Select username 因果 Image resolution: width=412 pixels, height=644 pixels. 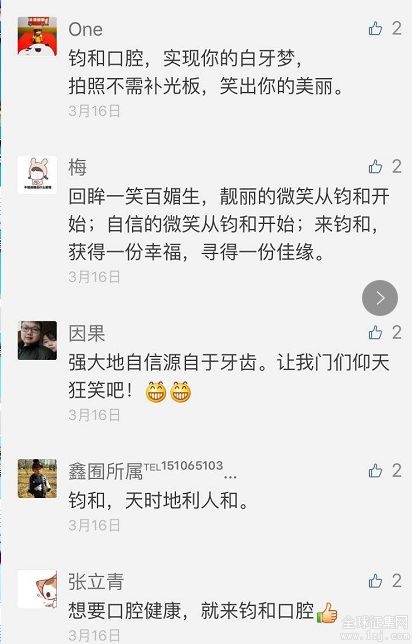(87, 333)
